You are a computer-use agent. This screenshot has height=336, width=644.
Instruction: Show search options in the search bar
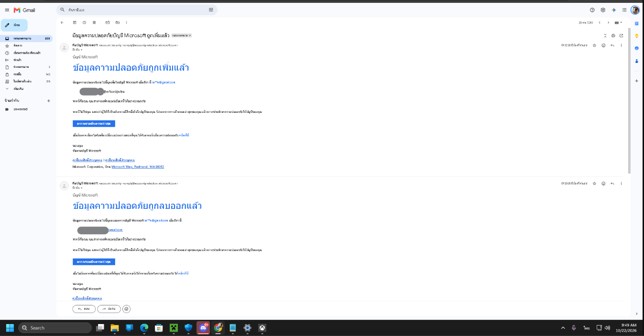(x=211, y=10)
